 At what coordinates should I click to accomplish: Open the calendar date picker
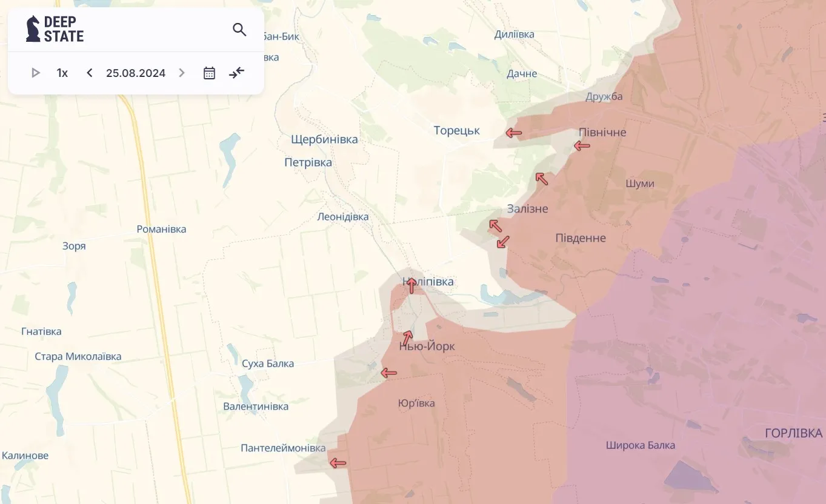(x=208, y=73)
